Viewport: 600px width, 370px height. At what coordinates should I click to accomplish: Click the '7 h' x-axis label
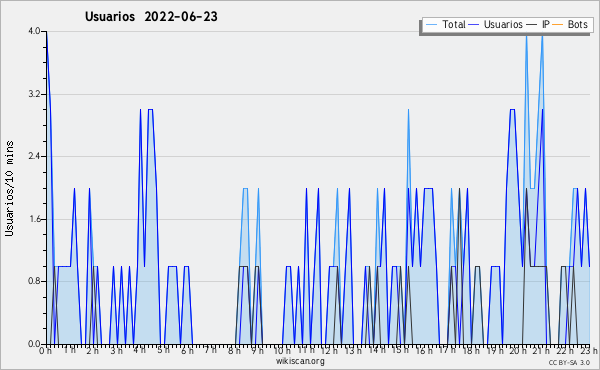210,350
